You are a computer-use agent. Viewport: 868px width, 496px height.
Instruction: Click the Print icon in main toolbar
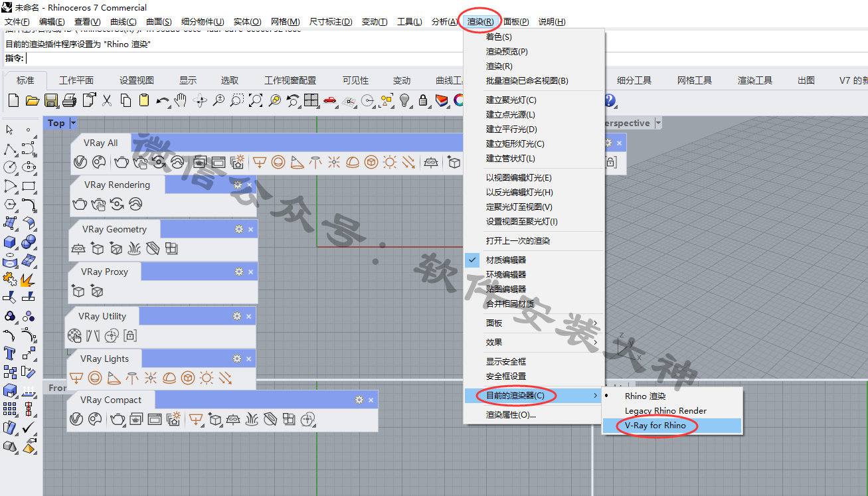[x=69, y=101]
